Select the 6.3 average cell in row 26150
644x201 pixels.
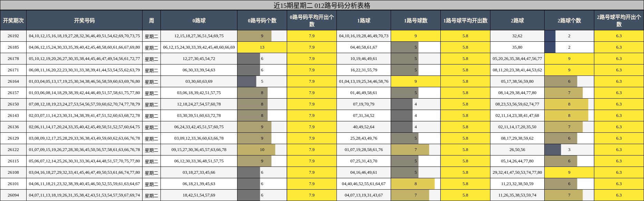[619, 104]
